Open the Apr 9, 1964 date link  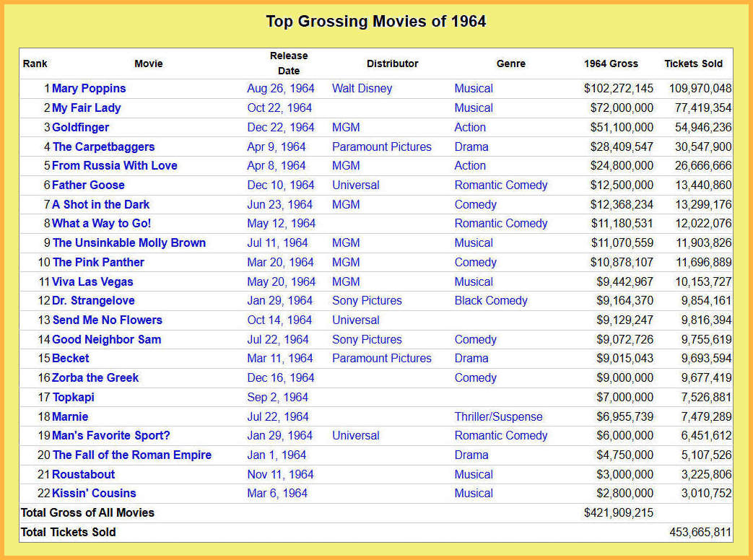(x=277, y=146)
